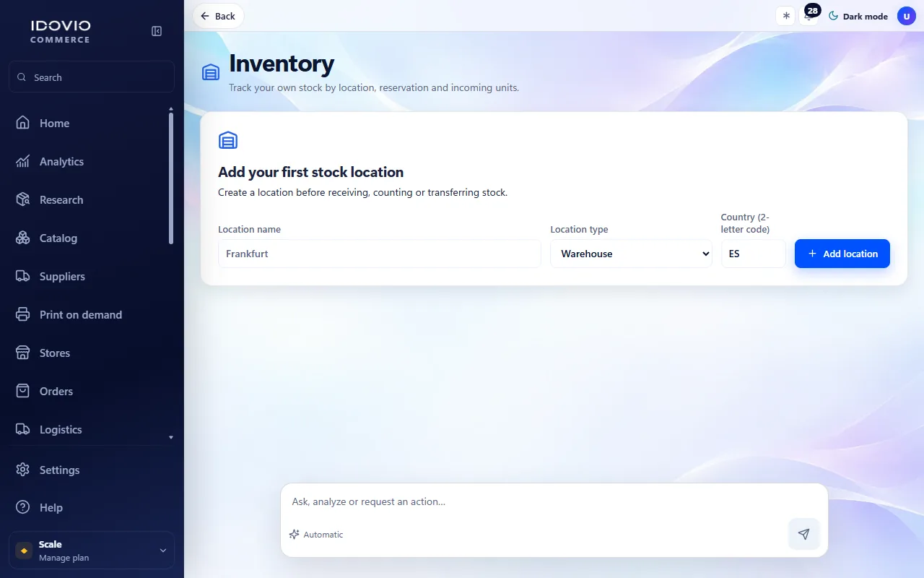Click the send message paper-plane icon
This screenshot has height=578, width=924.
point(804,534)
